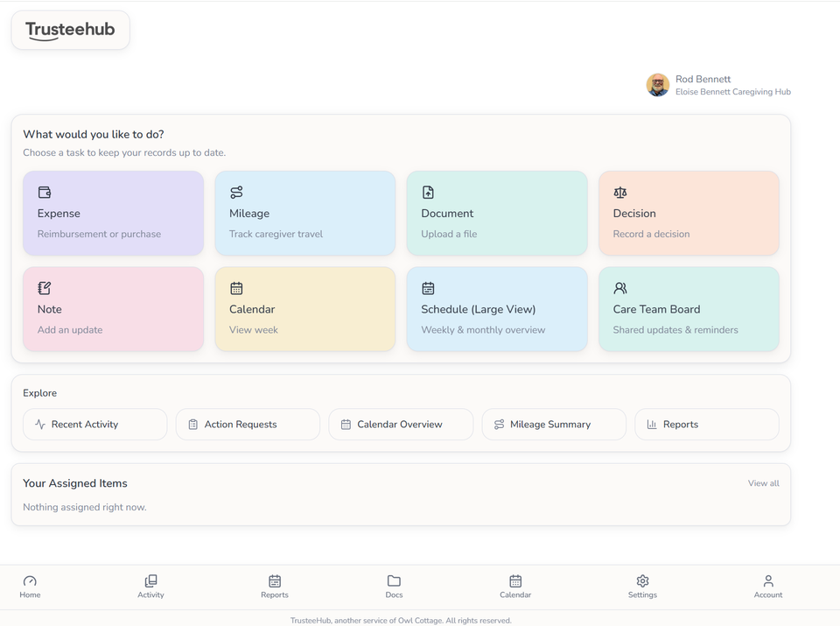Click the Calendar week view icon
The width and height of the screenshot is (840, 626).
236,288
